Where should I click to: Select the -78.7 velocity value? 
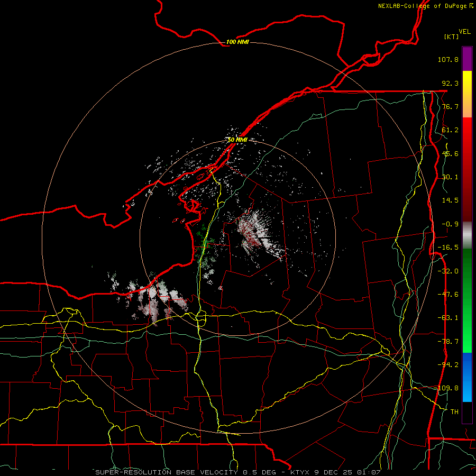448,342
